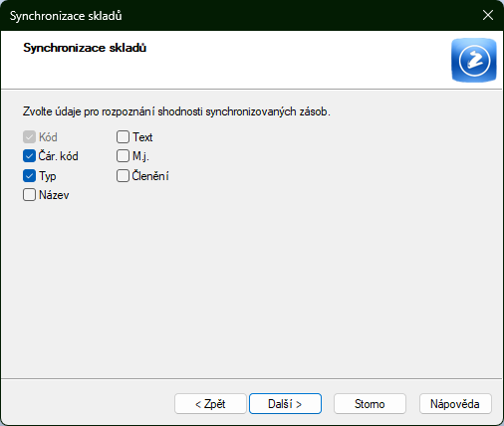Click the Členění label text
The width and height of the screenshot is (504, 426).
click(150, 175)
